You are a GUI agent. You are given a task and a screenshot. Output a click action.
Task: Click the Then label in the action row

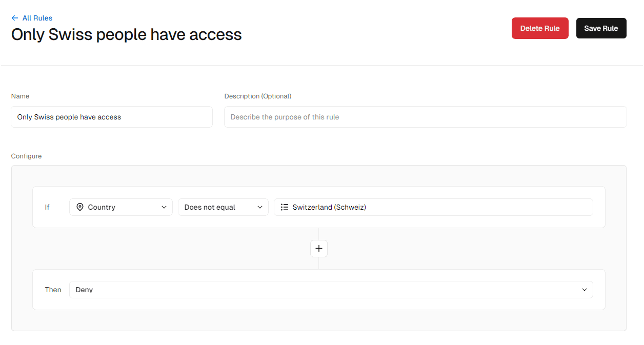[x=53, y=290]
